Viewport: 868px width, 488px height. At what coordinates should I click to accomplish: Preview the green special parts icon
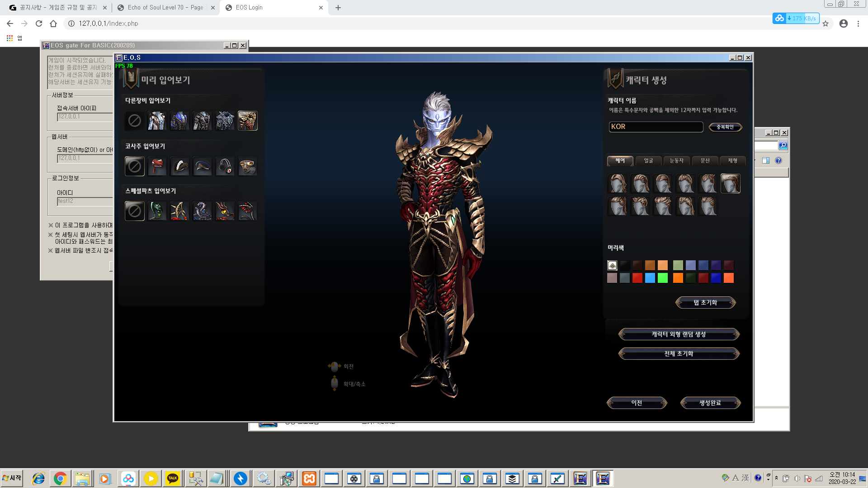[x=157, y=211]
